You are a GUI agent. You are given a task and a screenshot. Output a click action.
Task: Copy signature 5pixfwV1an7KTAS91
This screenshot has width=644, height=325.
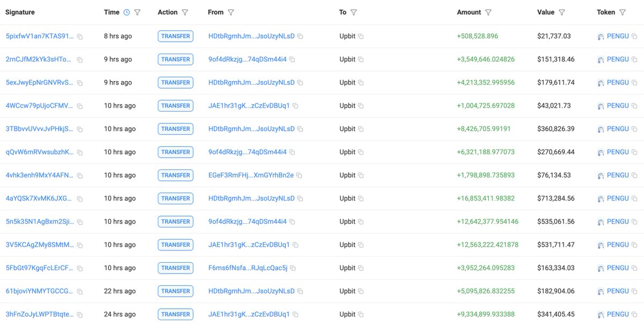tap(79, 36)
